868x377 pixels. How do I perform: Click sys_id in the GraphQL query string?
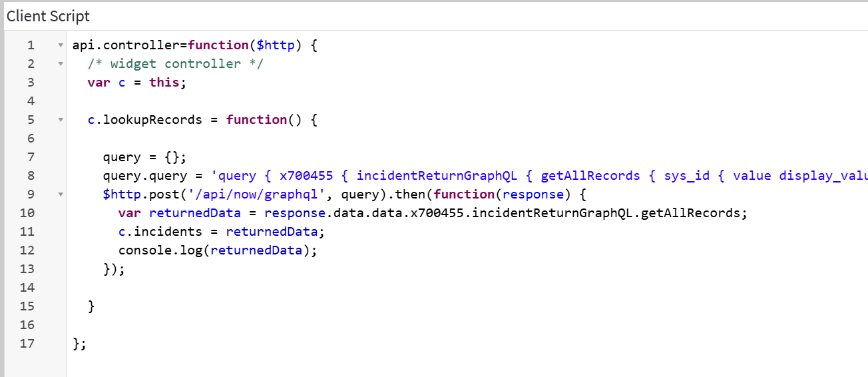pyautogui.click(x=686, y=176)
